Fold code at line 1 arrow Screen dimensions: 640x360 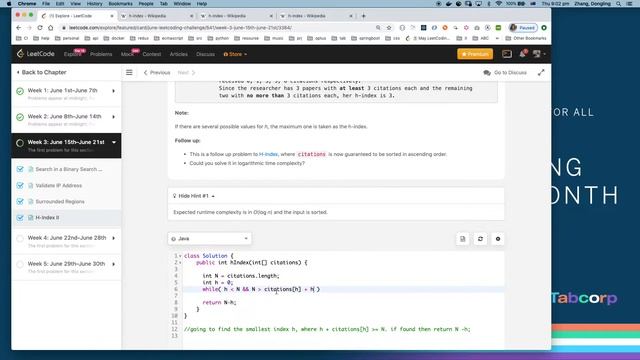180,256
